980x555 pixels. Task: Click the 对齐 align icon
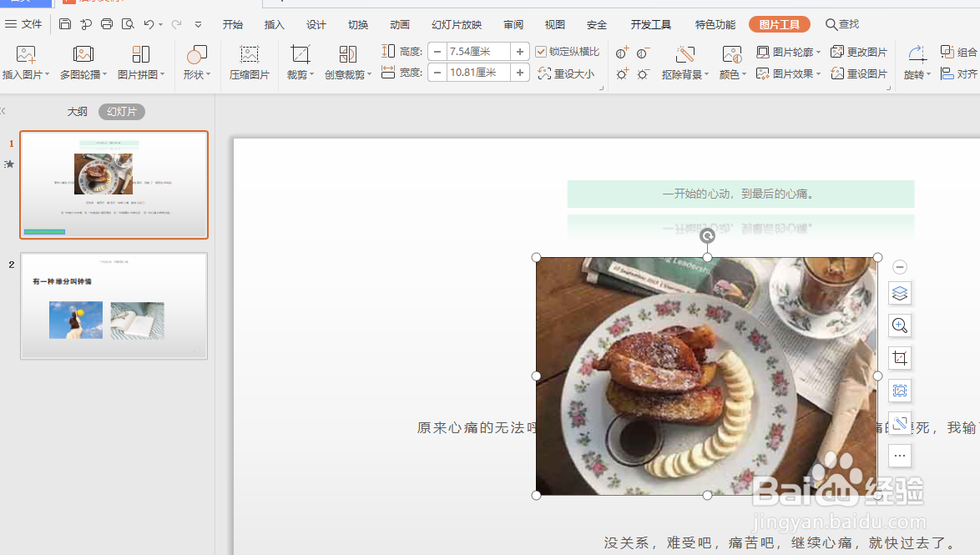(959, 73)
